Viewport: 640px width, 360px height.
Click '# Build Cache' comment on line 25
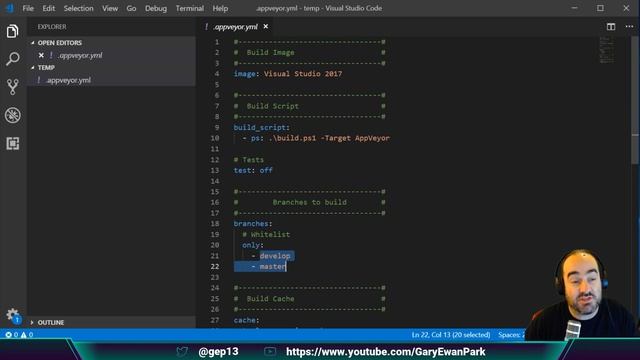click(x=264, y=299)
